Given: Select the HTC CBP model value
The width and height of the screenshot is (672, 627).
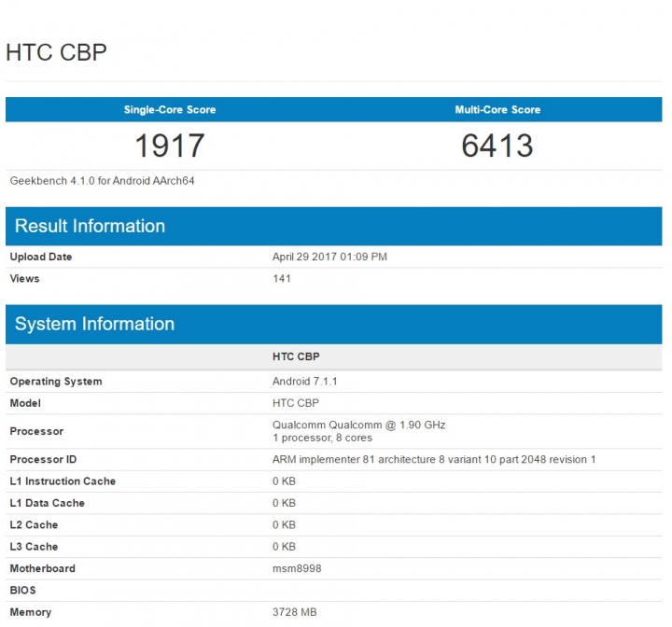Looking at the screenshot, I should [296, 403].
